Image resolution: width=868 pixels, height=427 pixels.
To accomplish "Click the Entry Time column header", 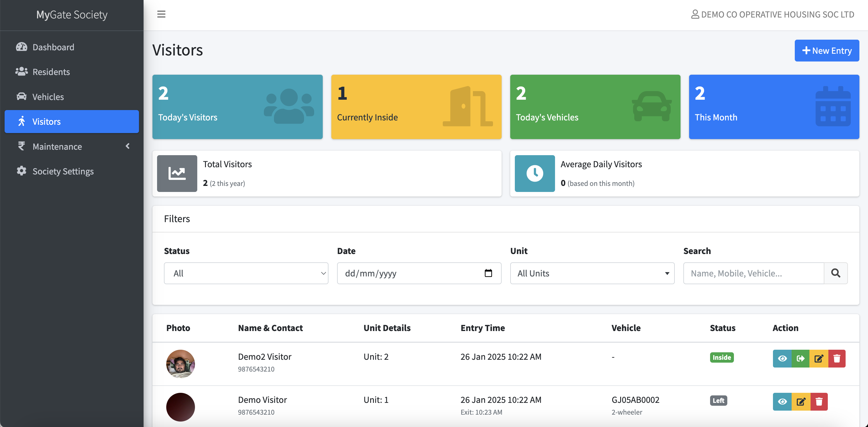I will 482,328.
